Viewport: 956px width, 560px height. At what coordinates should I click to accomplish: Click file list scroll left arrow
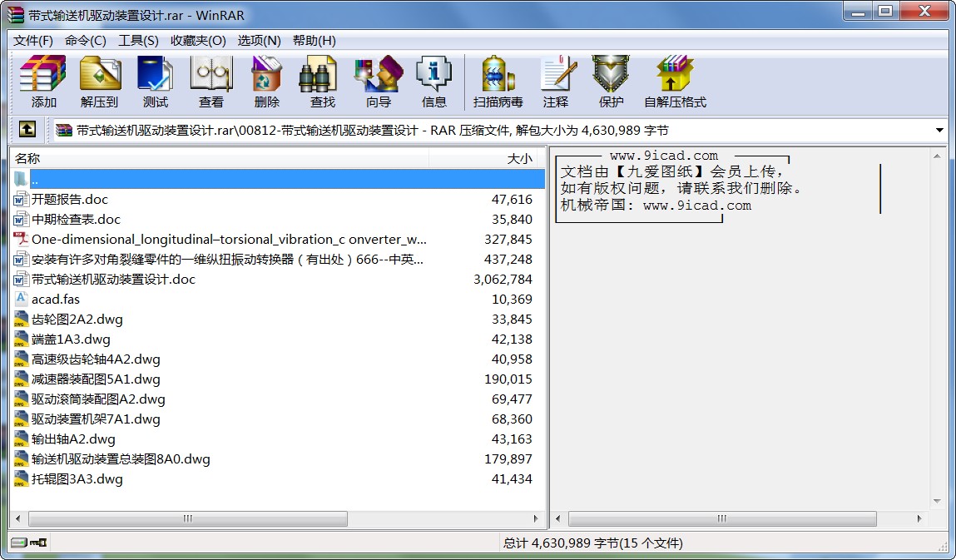pos(17,518)
